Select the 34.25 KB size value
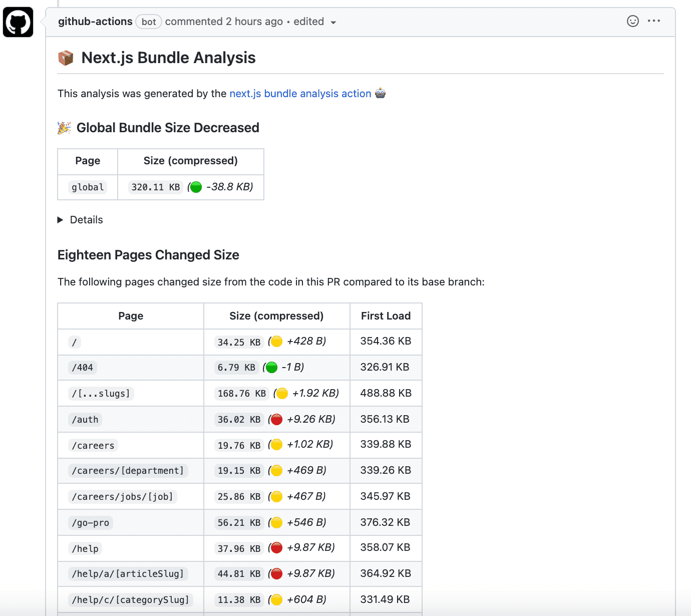Screen dimensions: 691x616 click(239, 343)
